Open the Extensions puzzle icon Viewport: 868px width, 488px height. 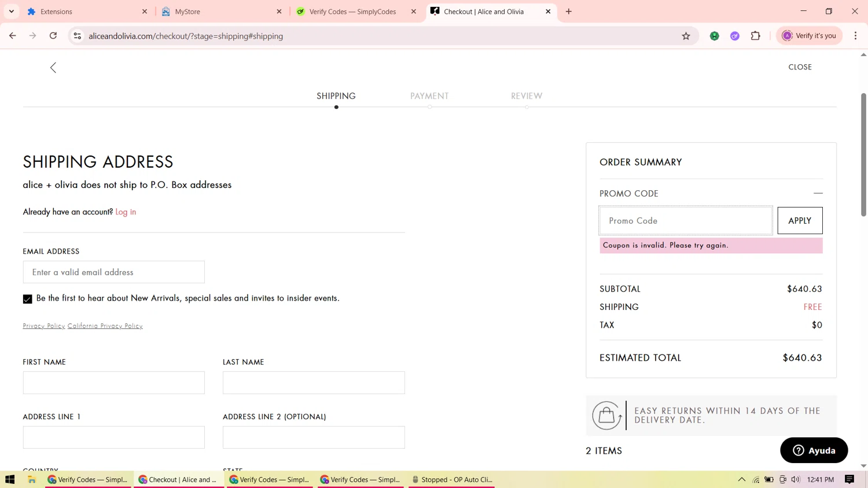[x=756, y=36]
